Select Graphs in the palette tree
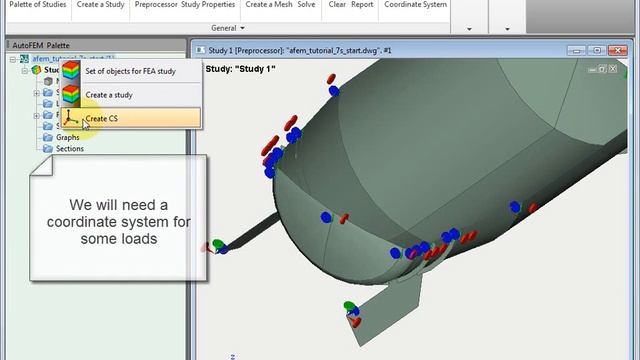640x360 pixels. pos(67,138)
